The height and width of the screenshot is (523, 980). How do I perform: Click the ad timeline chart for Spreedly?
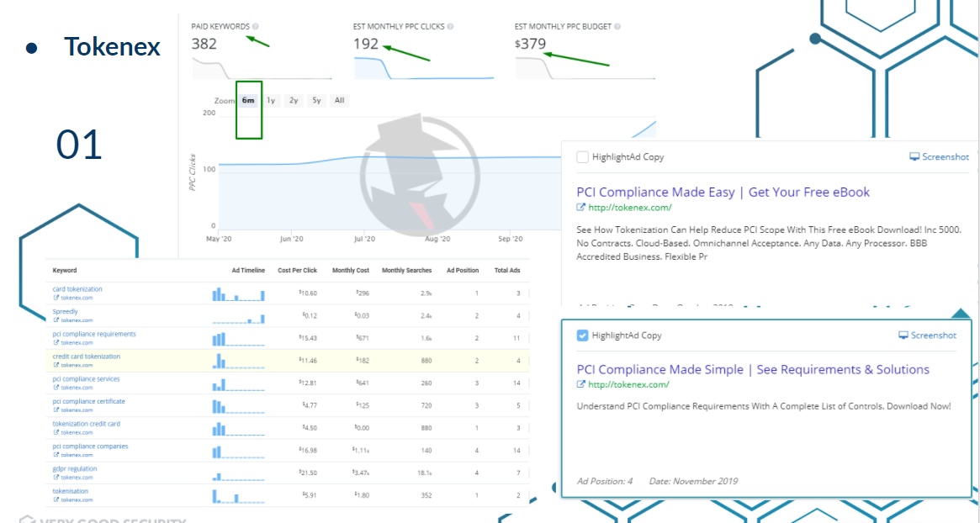pos(239,317)
